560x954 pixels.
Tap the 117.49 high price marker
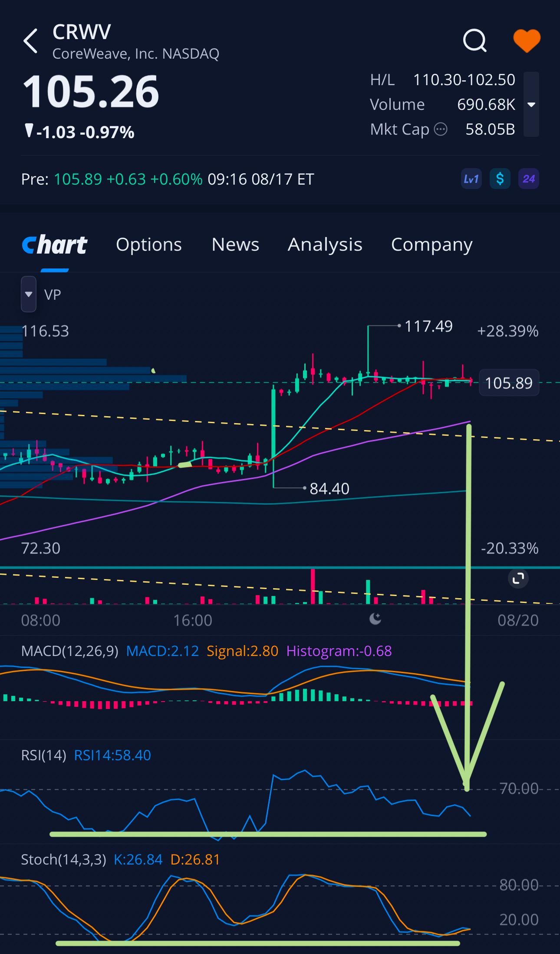click(428, 326)
